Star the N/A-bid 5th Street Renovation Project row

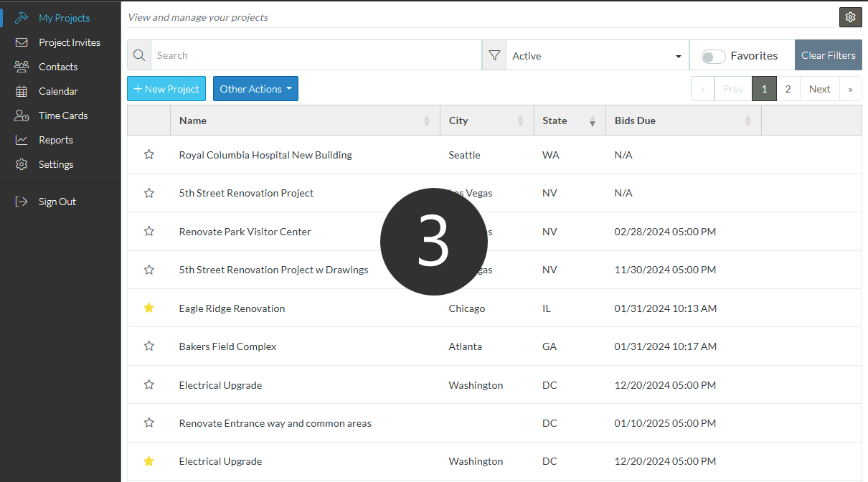click(148, 193)
